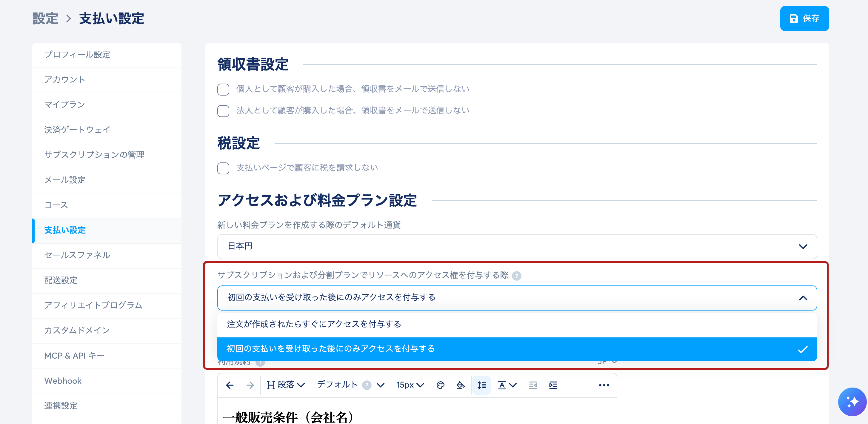
Task: Open サブスクリプションの管理 in the sidebar
Action: 107,155
